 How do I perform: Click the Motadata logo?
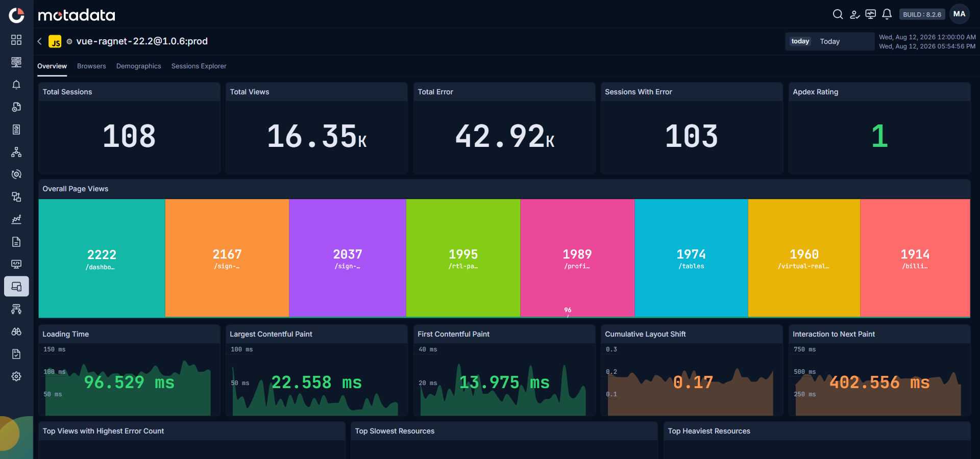click(x=77, y=15)
